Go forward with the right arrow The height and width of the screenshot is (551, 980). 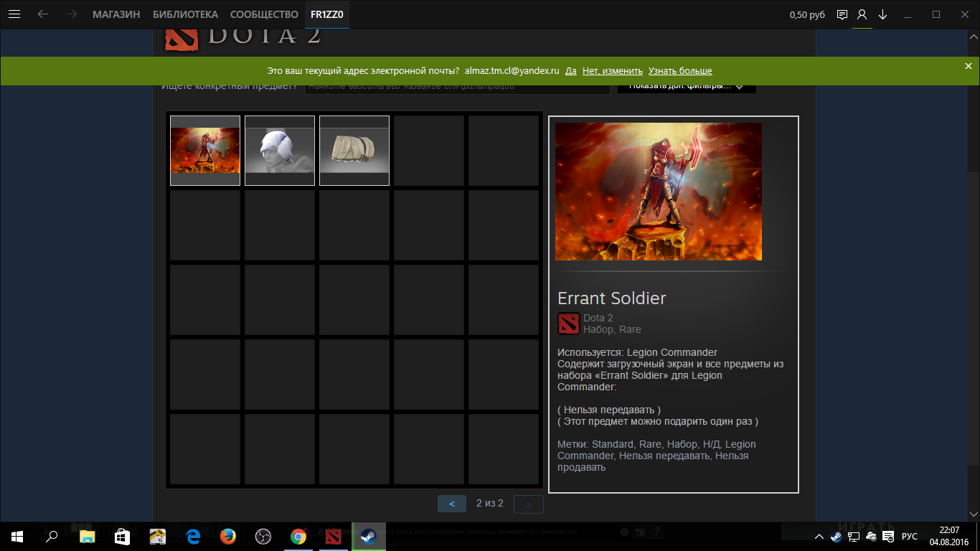(71, 14)
